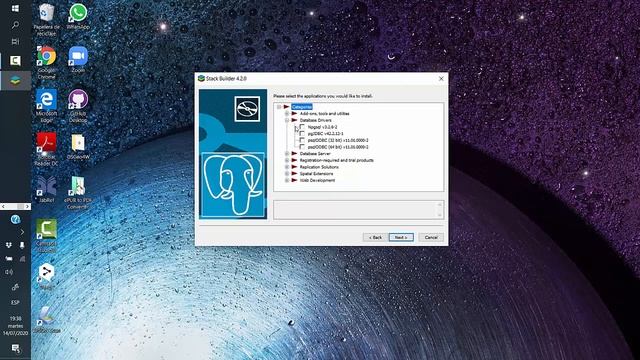Expand the Spatial Extensions node

[287, 173]
